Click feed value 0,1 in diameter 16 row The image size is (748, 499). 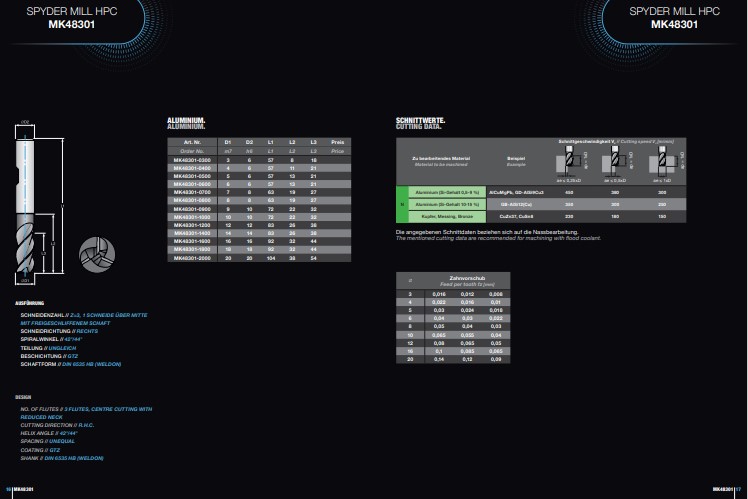438,351
